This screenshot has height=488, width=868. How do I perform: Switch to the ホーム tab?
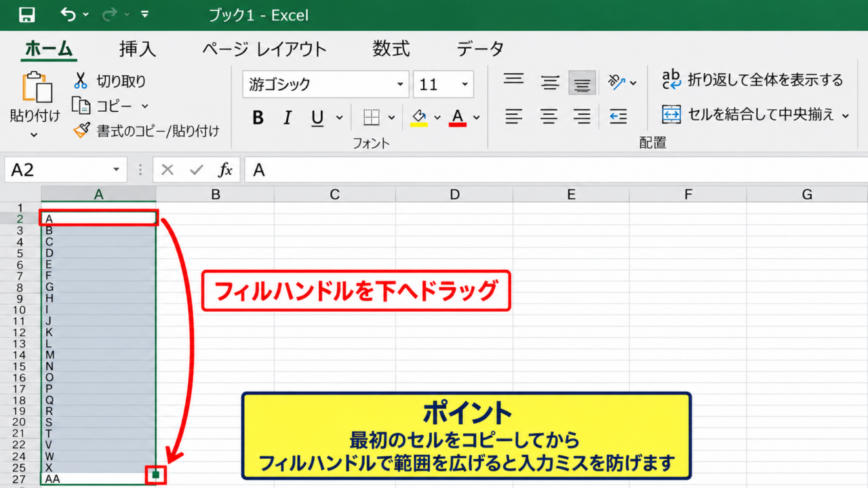pyautogui.click(x=48, y=49)
